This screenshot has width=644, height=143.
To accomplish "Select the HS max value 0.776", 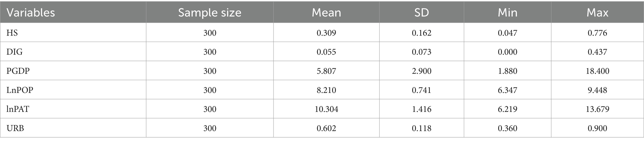I will (x=597, y=33).
